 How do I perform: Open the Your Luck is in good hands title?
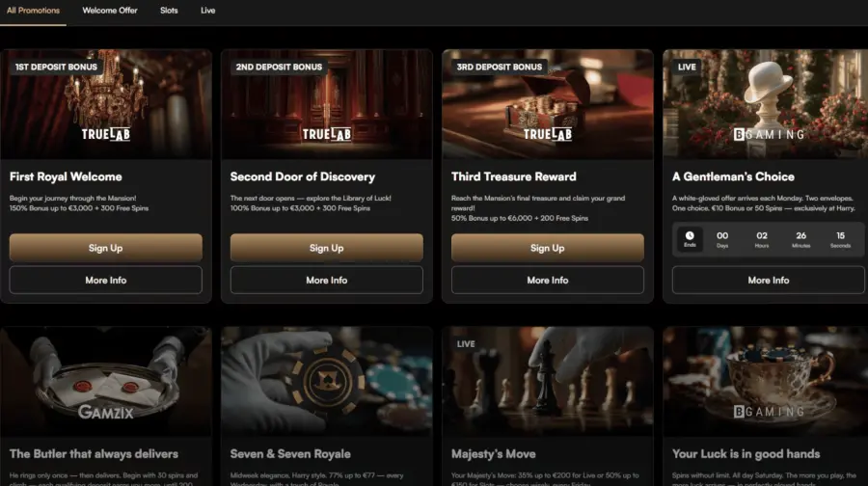point(746,454)
